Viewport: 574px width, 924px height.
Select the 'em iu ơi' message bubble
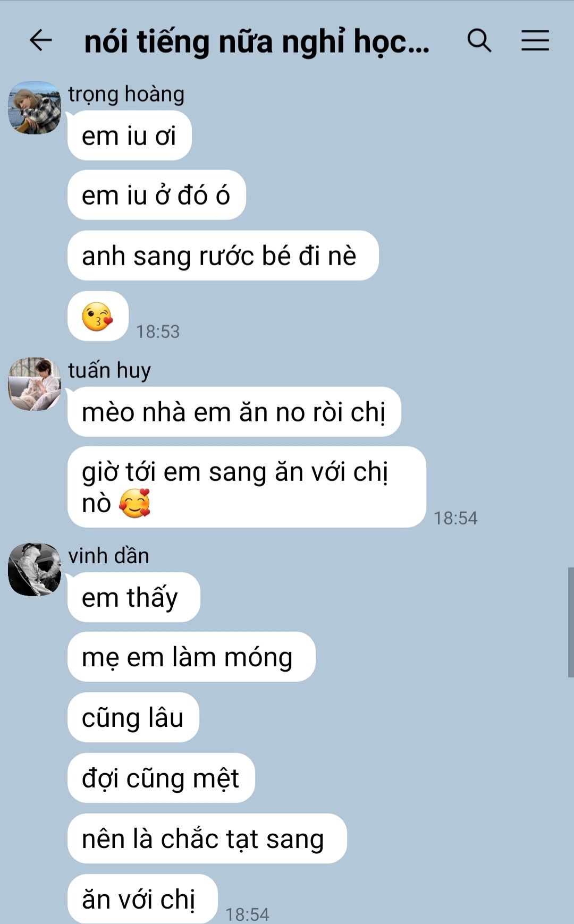click(x=130, y=135)
